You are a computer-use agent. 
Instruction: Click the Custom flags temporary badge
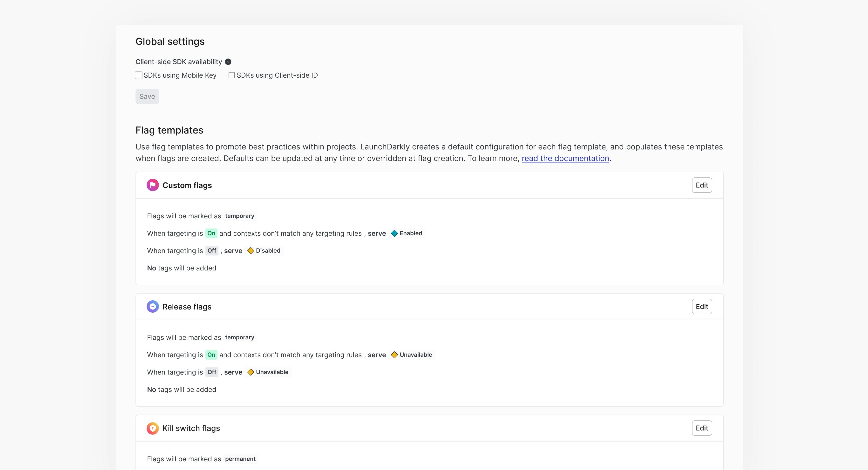[x=240, y=216]
